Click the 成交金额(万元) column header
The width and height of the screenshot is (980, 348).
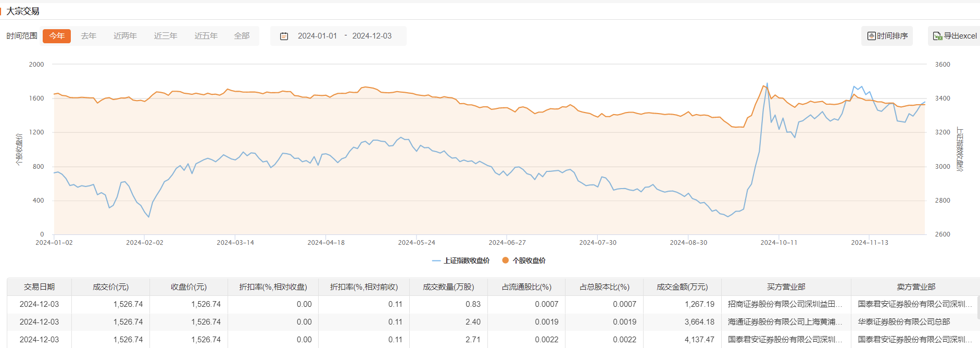682,287
